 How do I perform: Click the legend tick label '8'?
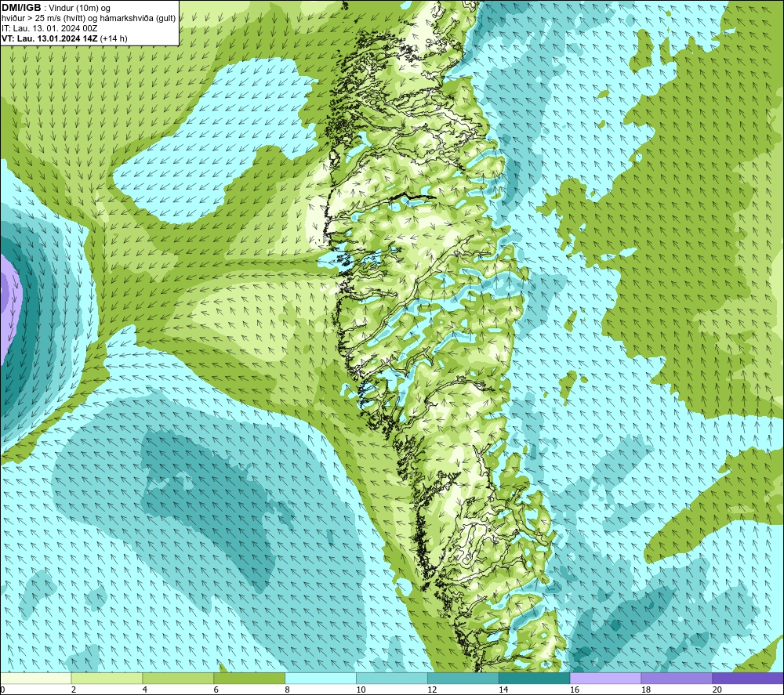(287, 690)
